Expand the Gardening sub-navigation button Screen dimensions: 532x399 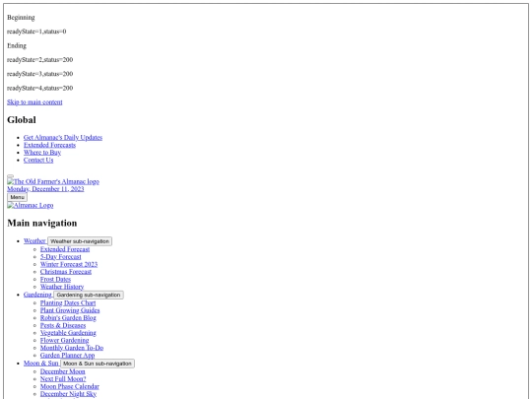(89, 295)
